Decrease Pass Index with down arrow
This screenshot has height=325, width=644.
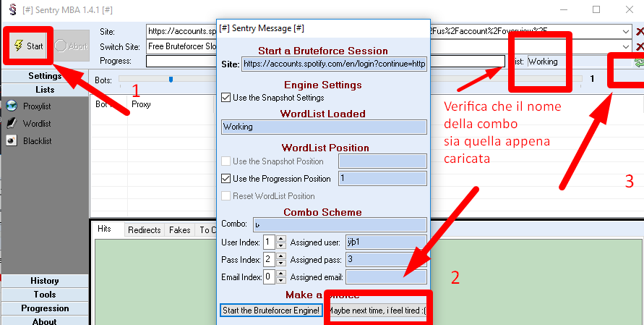click(x=281, y=263)
